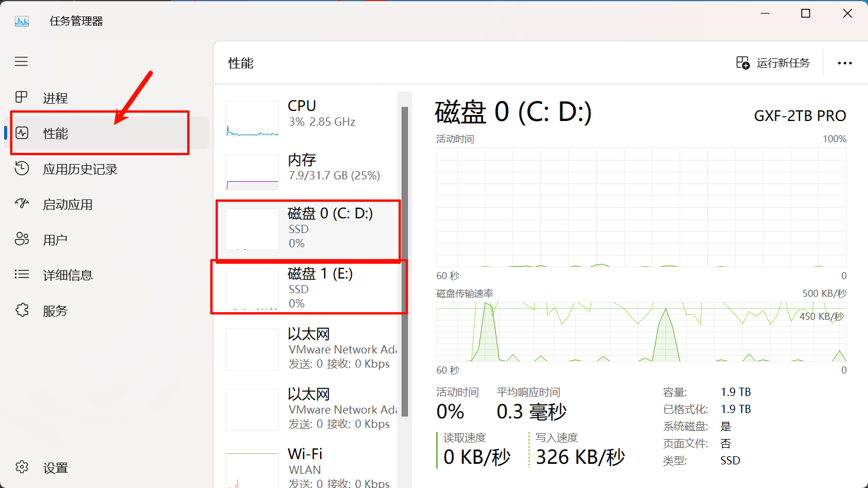868x488 pixels.
Task: Click the 0 KB/秒 read speed value
Action: [x=477, y=457]
